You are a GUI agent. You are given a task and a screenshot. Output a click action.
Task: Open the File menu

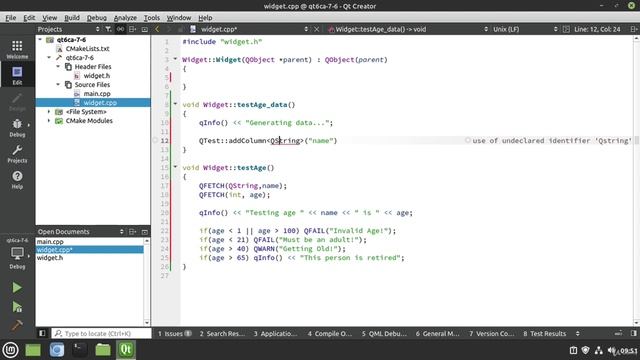(11, 18)
